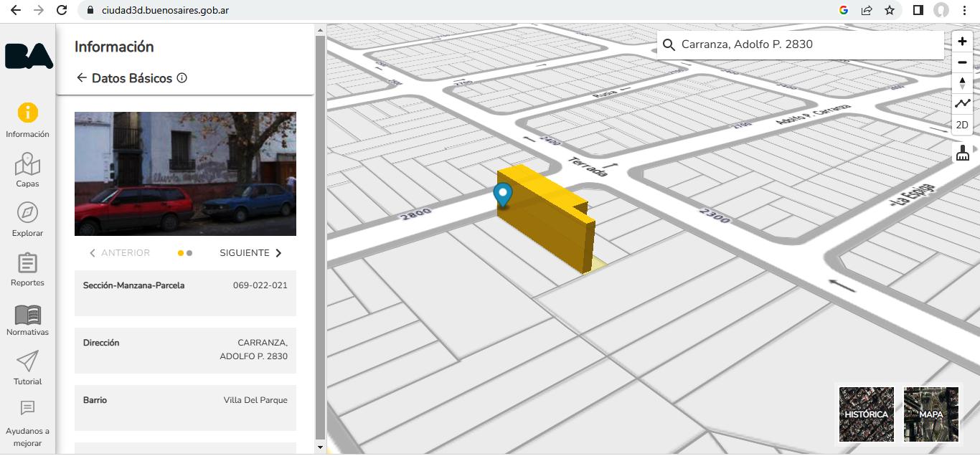Viewport: 980px width, 456px height.
Task: Bookmark this page with the star
Action: [890, 11]
